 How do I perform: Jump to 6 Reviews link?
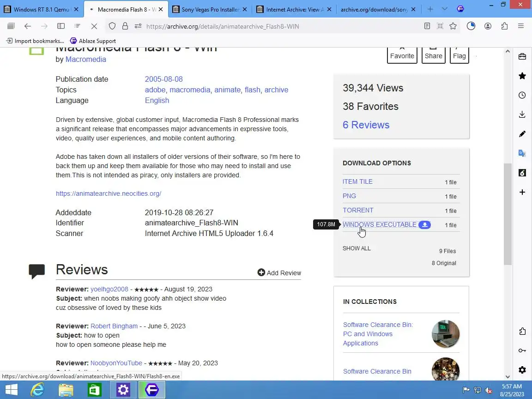(x=366, y=125)
